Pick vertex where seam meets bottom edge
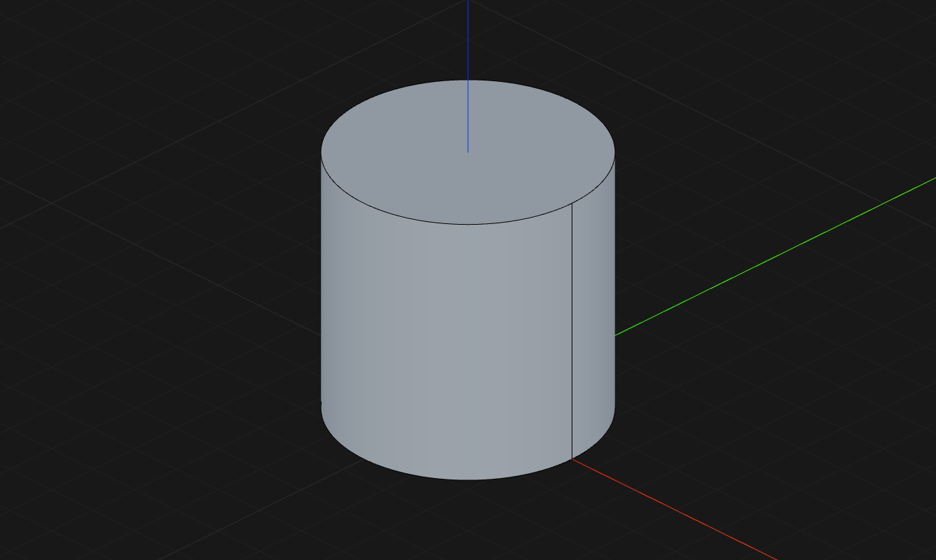This screenshot has width=936, height=560. tap(572, 458)
